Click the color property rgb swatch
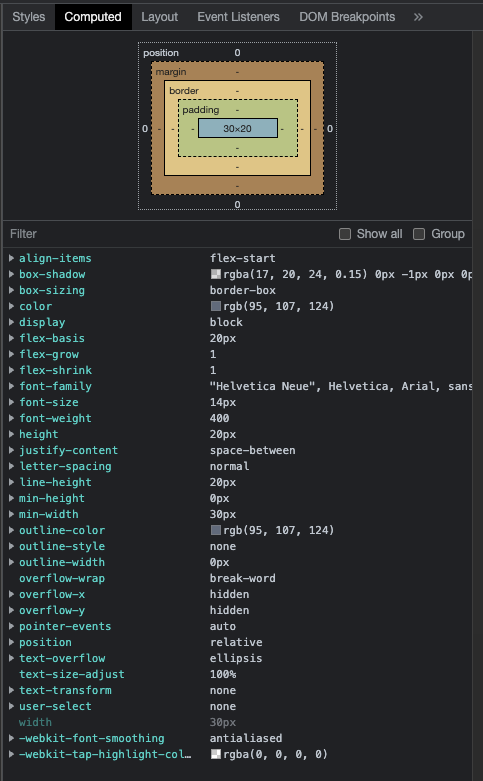483x781 pixels. tap(216, 306)
